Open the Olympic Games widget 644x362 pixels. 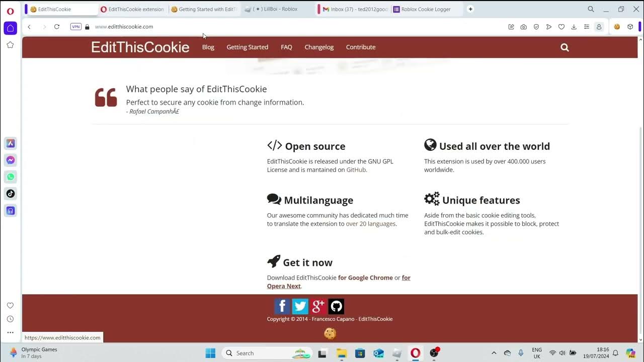point(34,353)
